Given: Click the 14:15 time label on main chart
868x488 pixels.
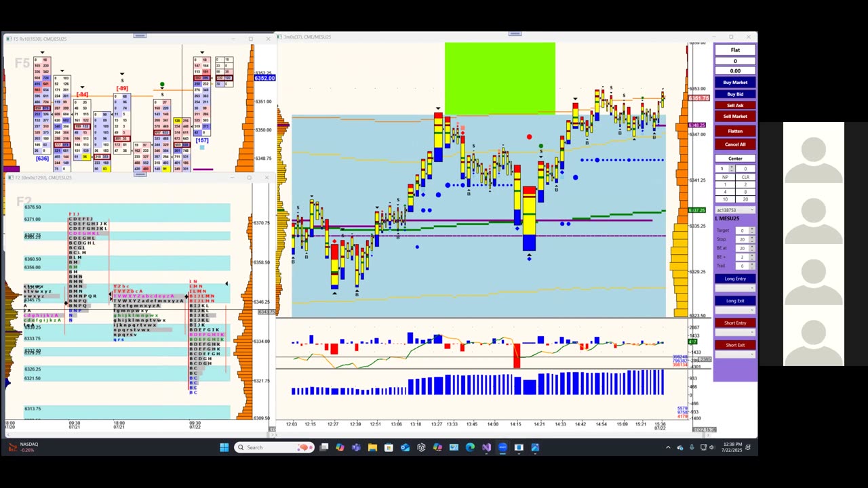Looking at the screenshot, I should pos(515,424).
